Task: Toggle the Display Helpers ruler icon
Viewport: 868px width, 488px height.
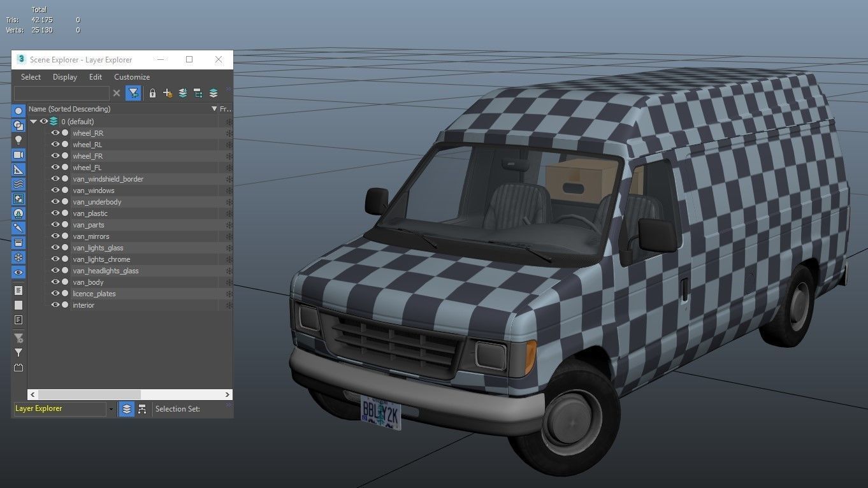Action: (18, 169)
